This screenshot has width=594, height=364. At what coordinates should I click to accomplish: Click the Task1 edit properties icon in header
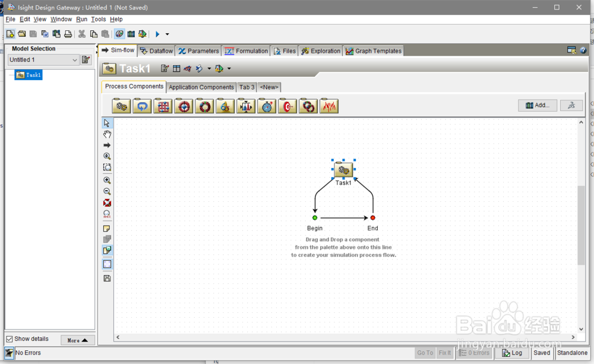click(165, 68)
